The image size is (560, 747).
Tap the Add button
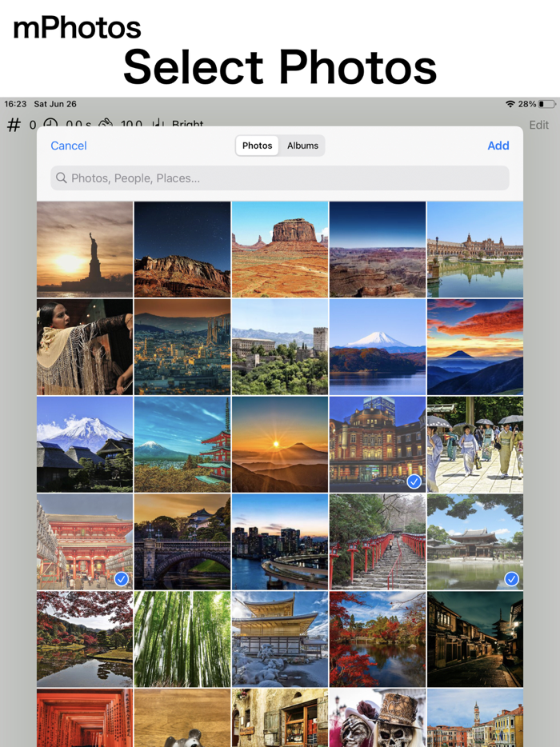pos(498,146)
